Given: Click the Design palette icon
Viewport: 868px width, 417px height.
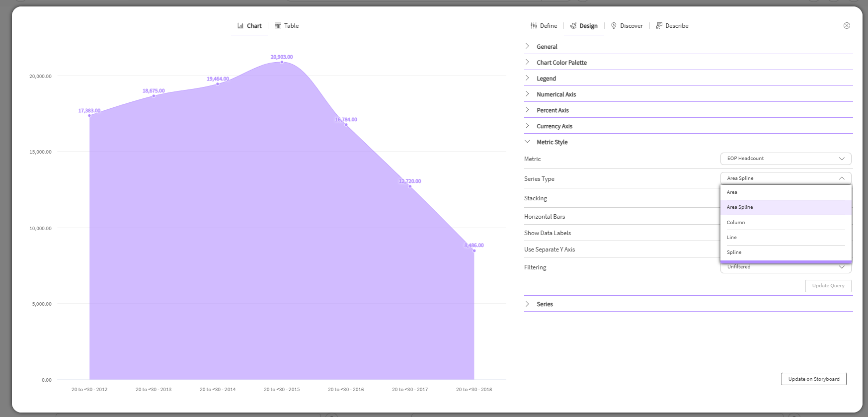Looking at the screenshot, I should [x=573, y=26].
